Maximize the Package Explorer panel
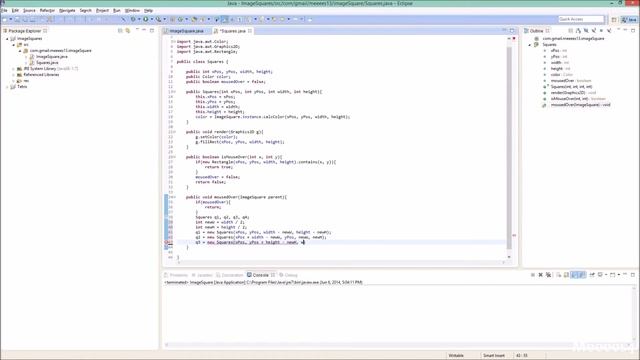 coord(152,31)
